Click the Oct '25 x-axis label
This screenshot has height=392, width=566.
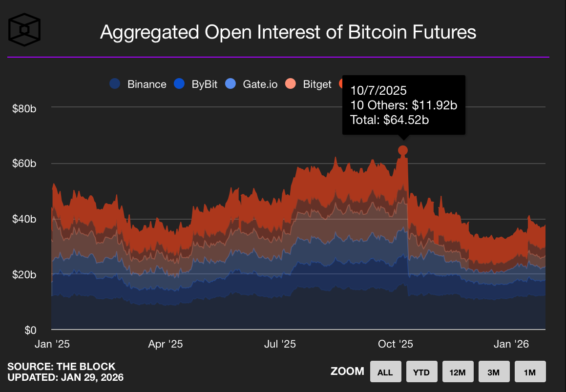click(x=396, y=344)
